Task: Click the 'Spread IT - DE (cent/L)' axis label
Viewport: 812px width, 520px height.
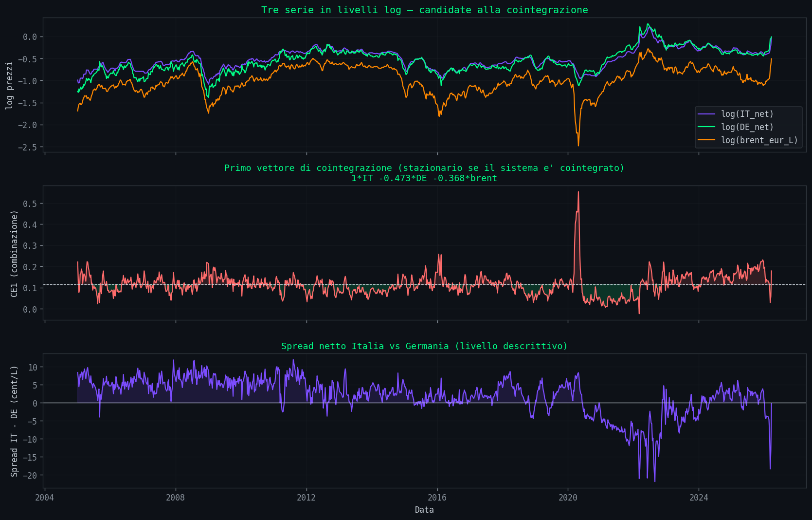Action: point(14,421)
